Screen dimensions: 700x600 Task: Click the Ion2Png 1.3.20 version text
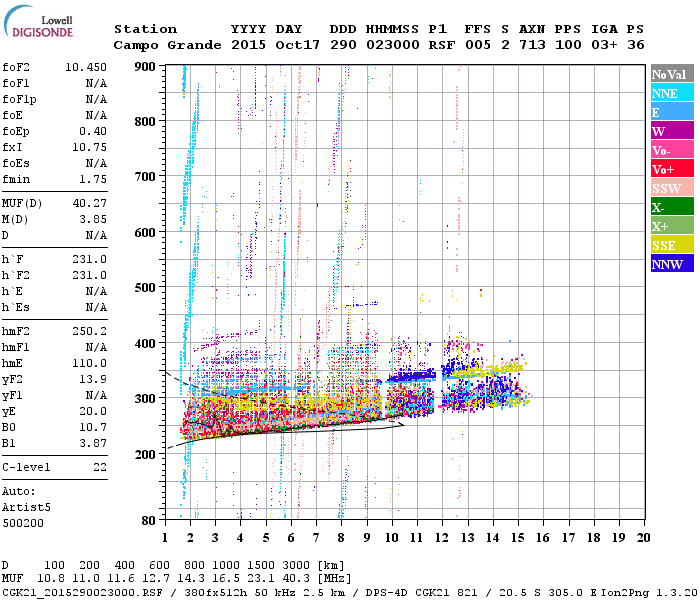click(649, 592)
